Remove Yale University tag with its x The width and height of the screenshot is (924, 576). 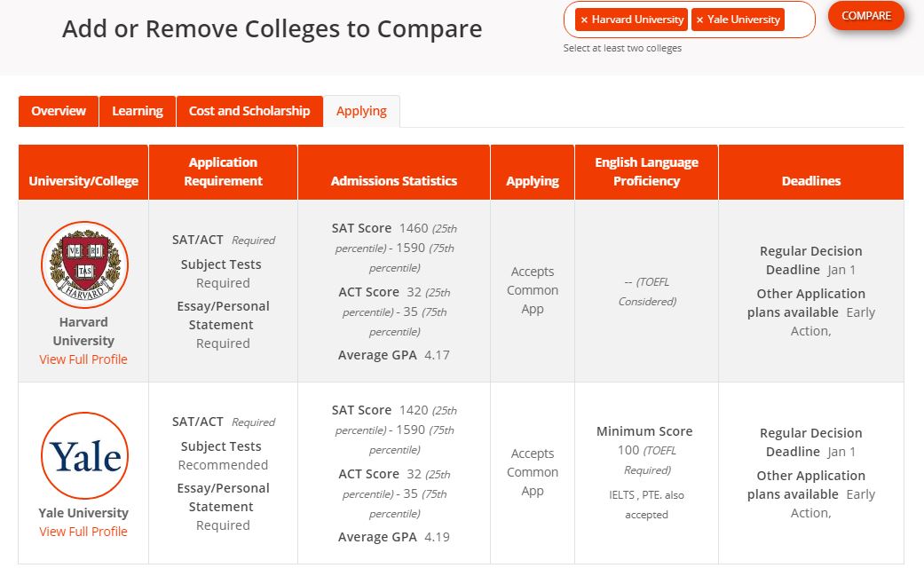[699, 20]
